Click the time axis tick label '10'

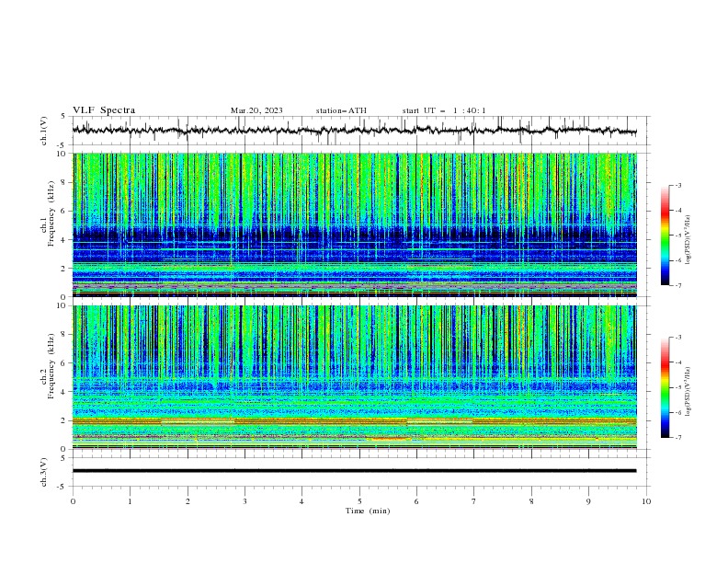[x=646, y=501]
